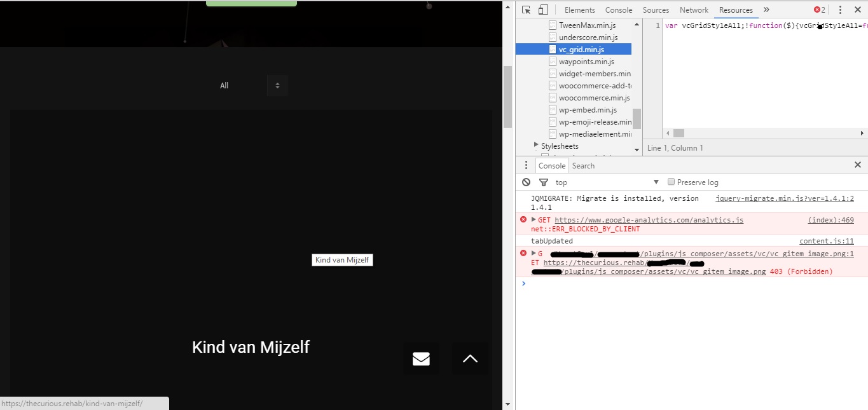Click the red error count indicator

pos(820,10)
